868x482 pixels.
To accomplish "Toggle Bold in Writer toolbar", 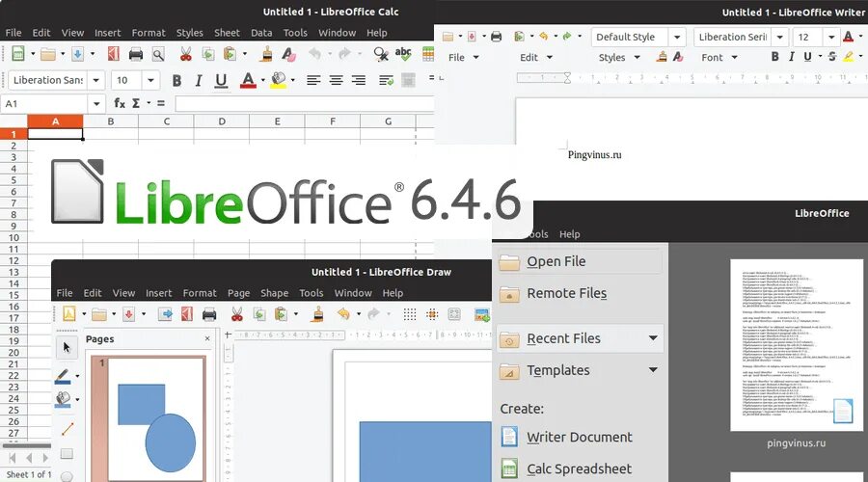I will tap(775, 57).
